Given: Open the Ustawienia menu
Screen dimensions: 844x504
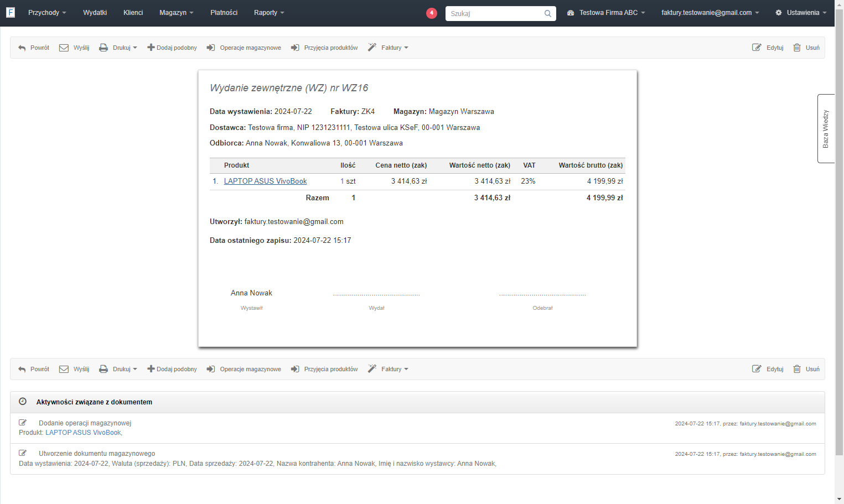Looking at the screenshot, I should [801, 13].
